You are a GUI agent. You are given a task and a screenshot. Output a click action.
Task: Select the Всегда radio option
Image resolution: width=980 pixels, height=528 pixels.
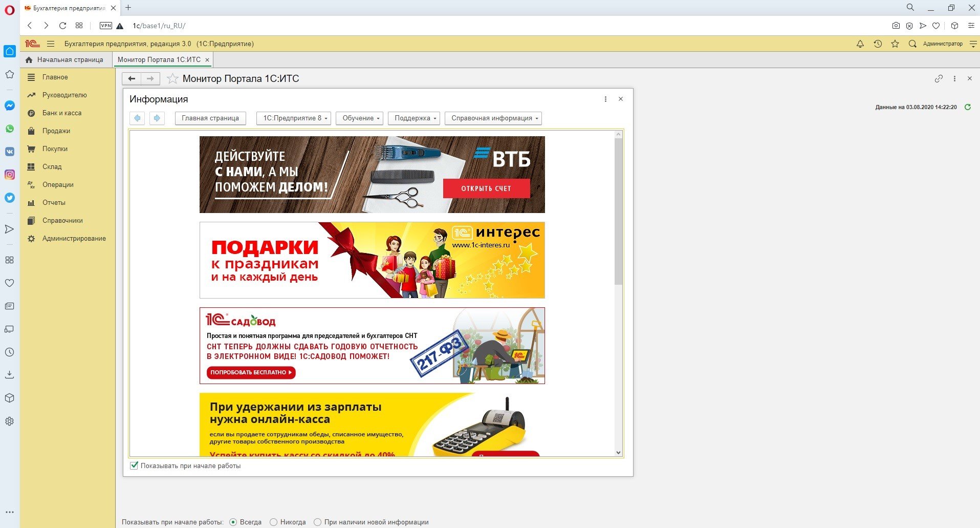click(x=233, y=522)
